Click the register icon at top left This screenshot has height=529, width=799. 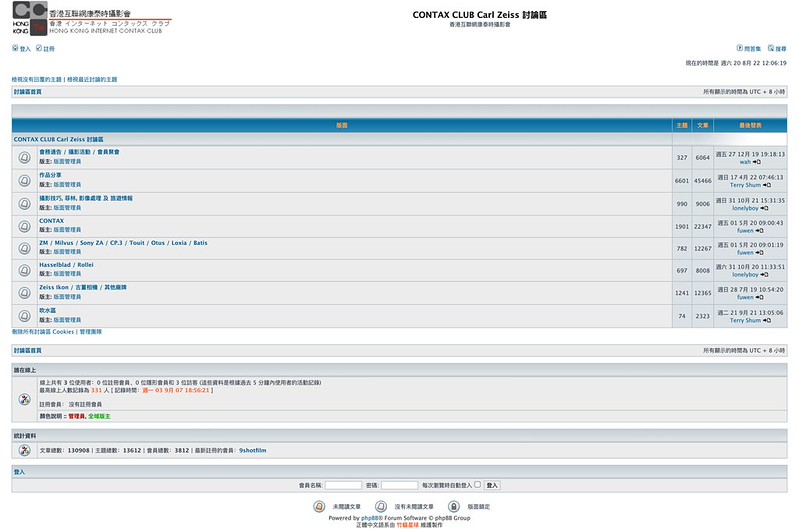(x=39, y=48)
